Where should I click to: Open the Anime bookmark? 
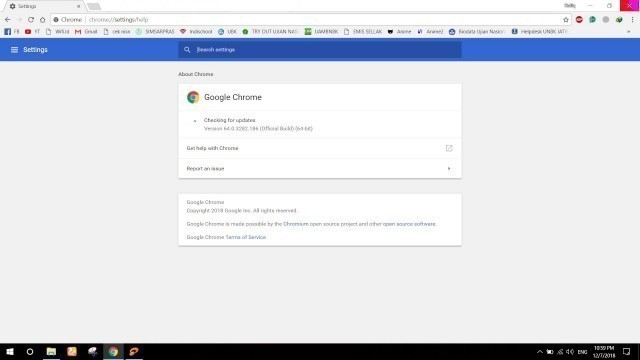pos(399,31)
